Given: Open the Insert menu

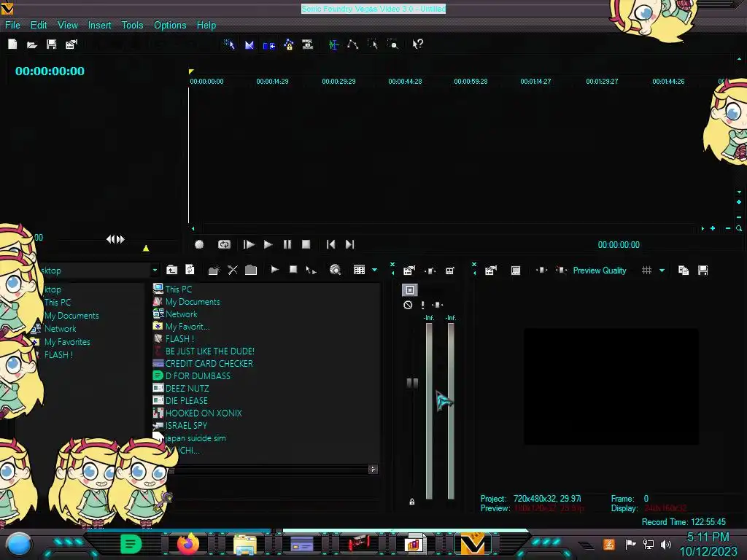Looking at the screenshot, I should pos(99,26).
